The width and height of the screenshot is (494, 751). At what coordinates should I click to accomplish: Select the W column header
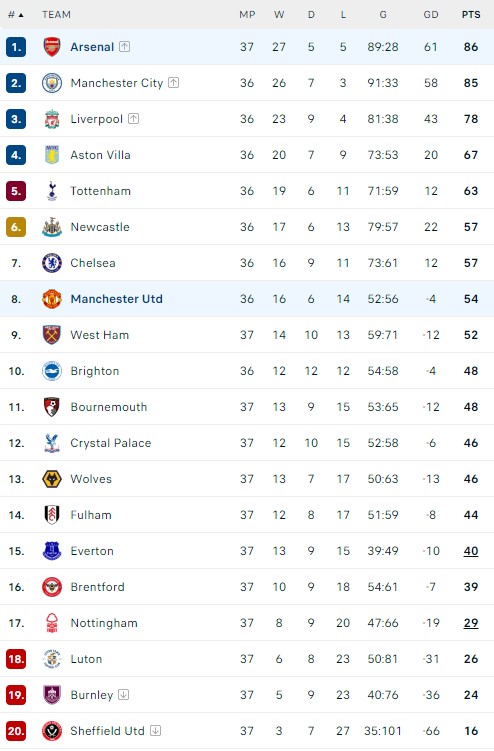click(x=279, y=15)
